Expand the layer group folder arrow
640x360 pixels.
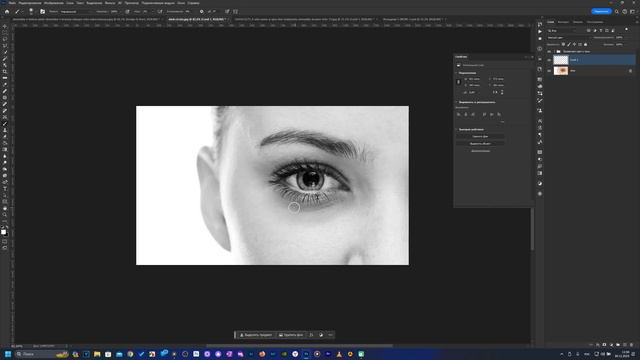(554, 52)
